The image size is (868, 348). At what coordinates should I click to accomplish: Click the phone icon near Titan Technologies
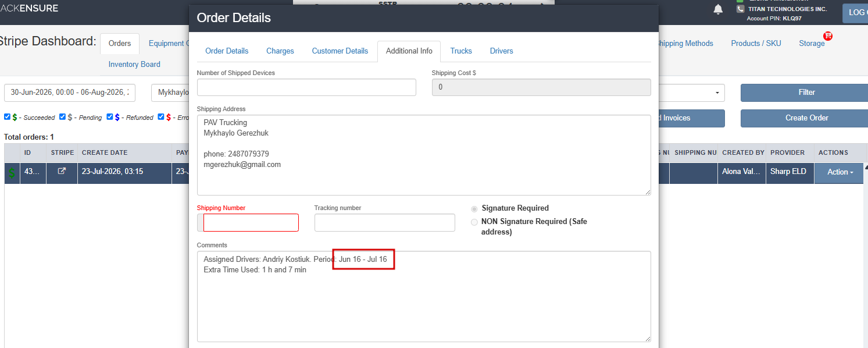(x=740, y=9)
